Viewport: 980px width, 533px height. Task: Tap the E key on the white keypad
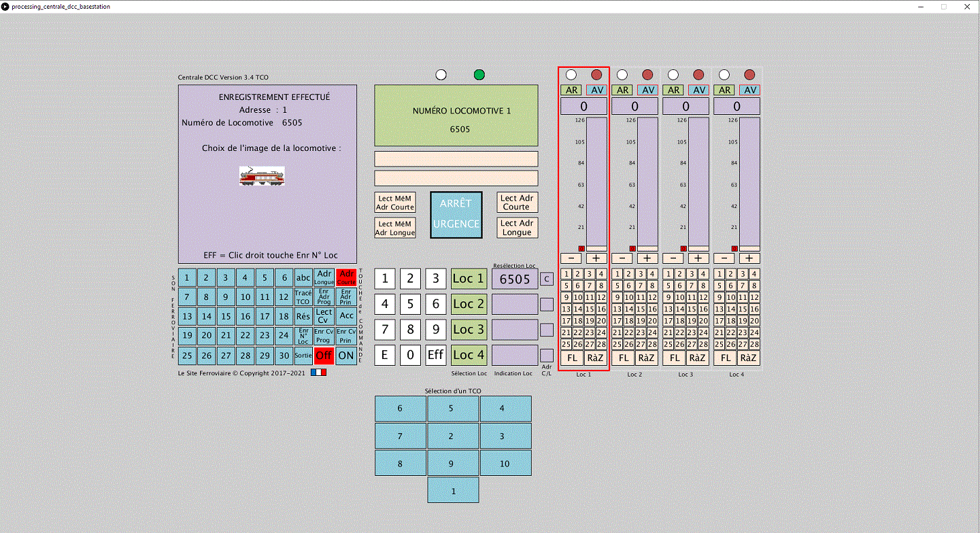point(385,355)
